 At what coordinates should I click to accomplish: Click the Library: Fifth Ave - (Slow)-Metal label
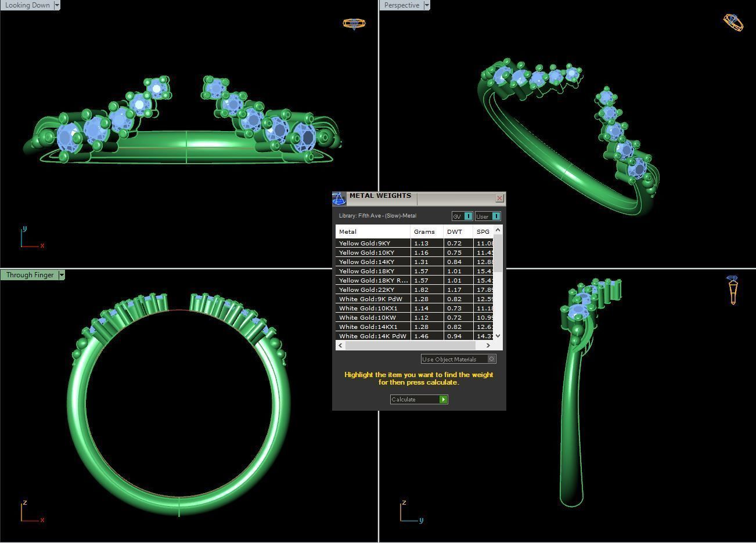[x=377, y=216]
